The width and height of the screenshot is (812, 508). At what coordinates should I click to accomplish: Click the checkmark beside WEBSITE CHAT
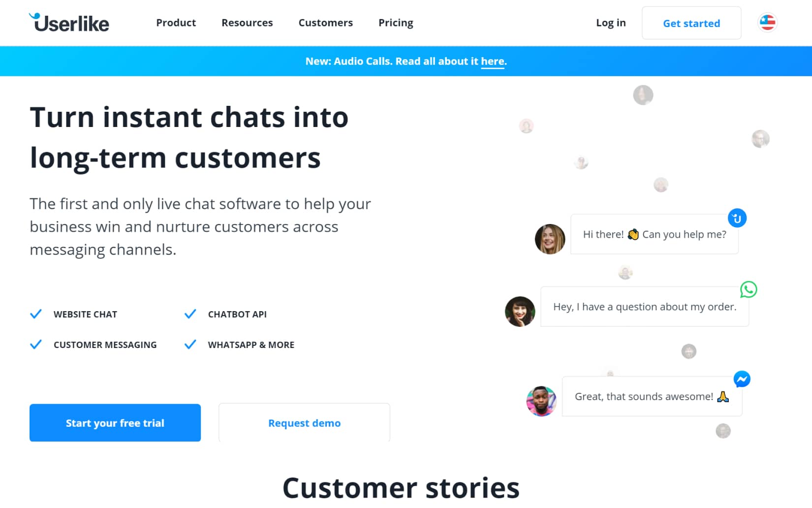pyautogui.click(x=36, y=314)
